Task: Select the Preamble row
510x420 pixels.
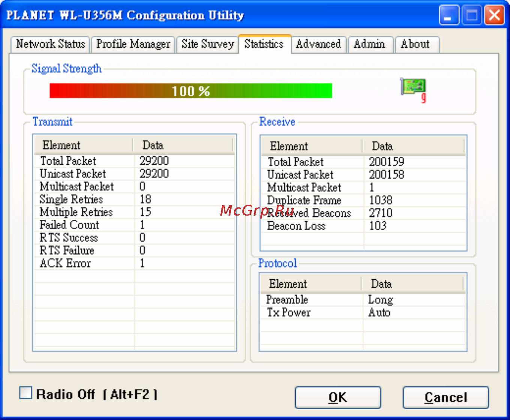Action: (x=363, y=300)
